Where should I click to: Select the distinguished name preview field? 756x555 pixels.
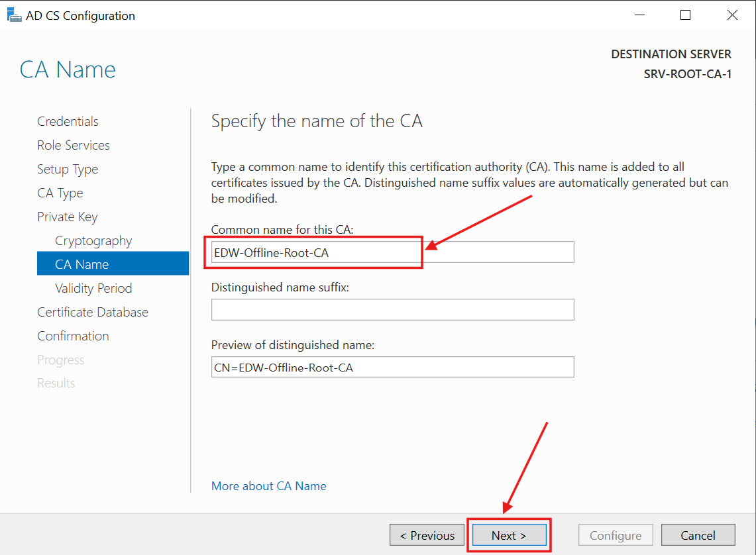click(392, 366)
